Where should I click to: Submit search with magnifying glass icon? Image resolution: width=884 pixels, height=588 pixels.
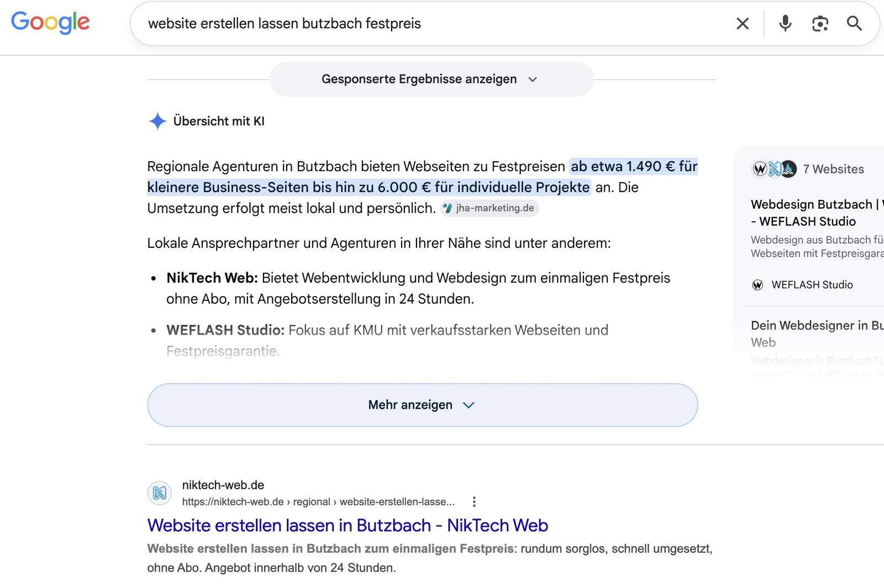pyautogui.click(x=854, y=23)
